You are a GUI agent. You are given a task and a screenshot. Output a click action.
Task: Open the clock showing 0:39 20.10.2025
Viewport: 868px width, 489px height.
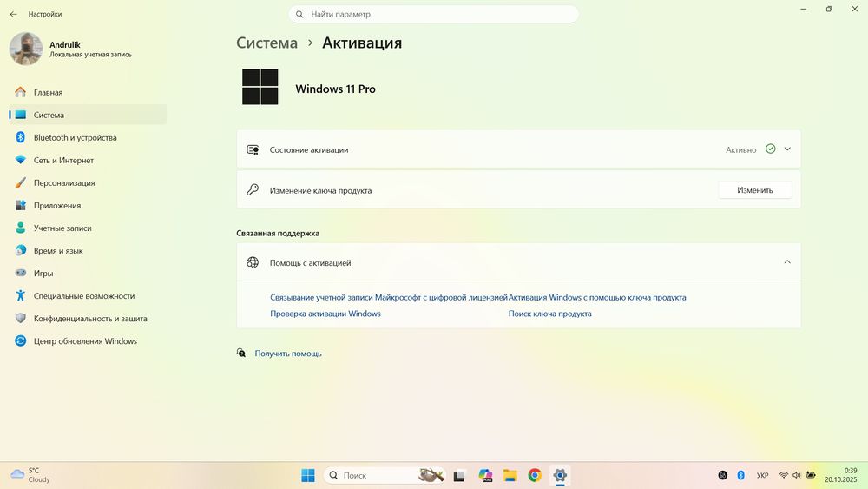pos(840,475)
